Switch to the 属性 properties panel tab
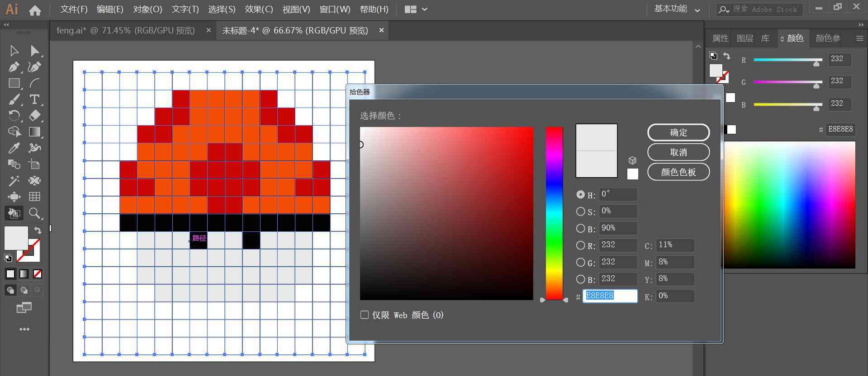 pos(720,38)
